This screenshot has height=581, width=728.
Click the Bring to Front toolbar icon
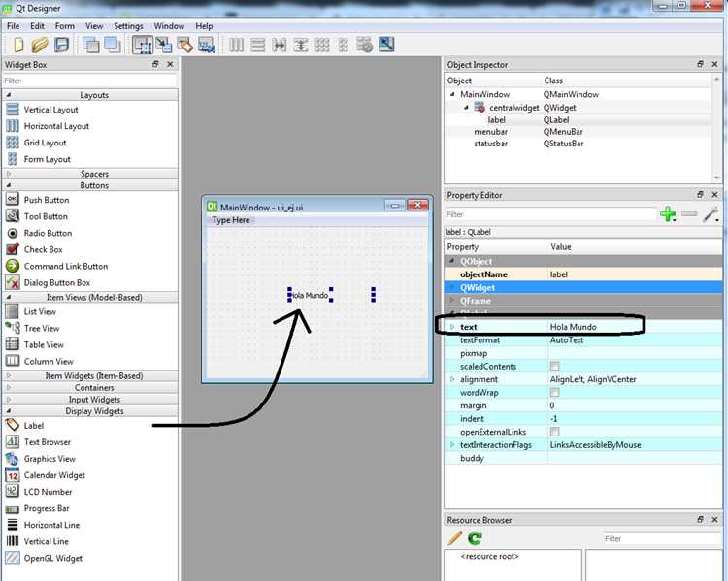pos(112,45)
